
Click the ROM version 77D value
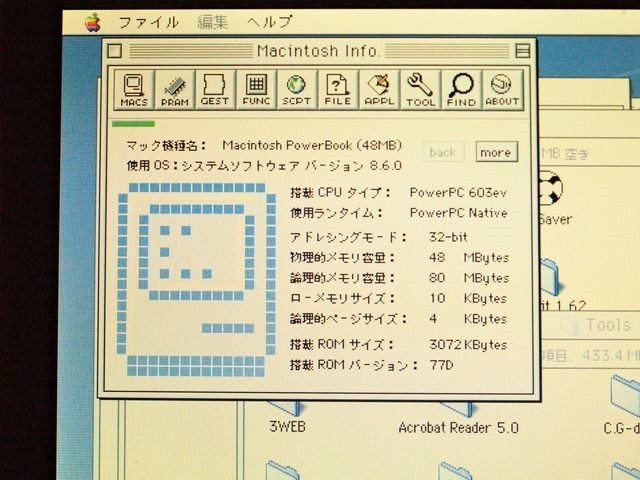pos(442,365)
